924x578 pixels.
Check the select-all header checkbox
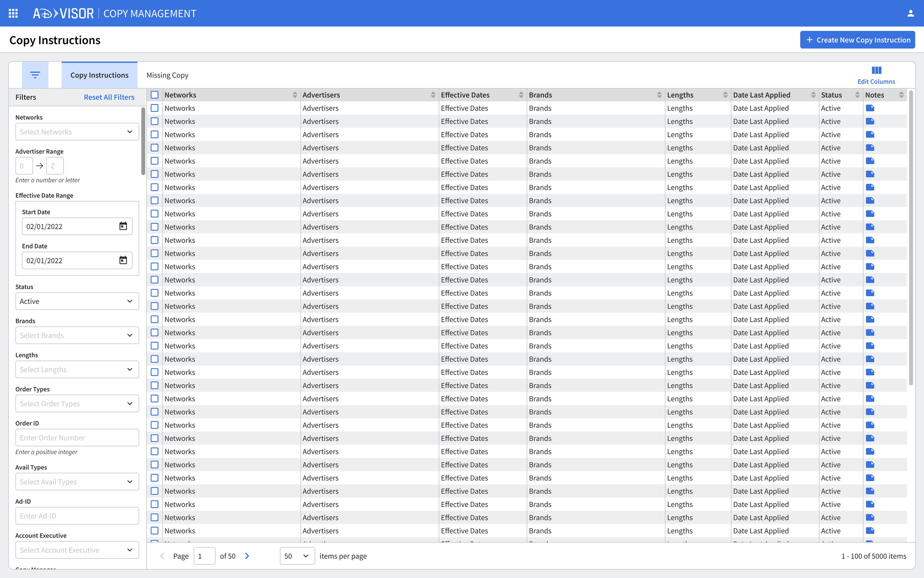[154, 95]
